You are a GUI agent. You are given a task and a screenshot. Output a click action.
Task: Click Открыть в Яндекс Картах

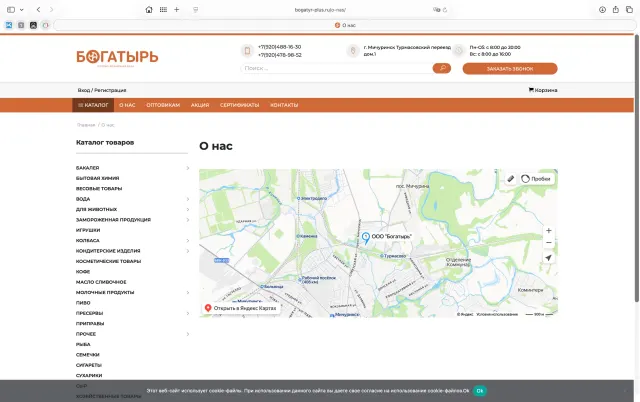click(240, 308)
